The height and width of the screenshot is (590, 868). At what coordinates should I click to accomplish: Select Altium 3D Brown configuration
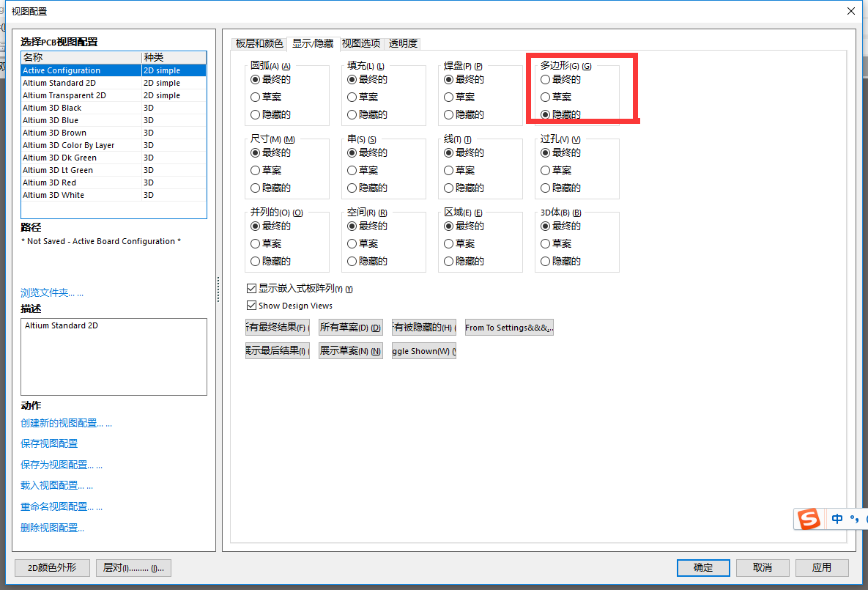tap(114, 133)
